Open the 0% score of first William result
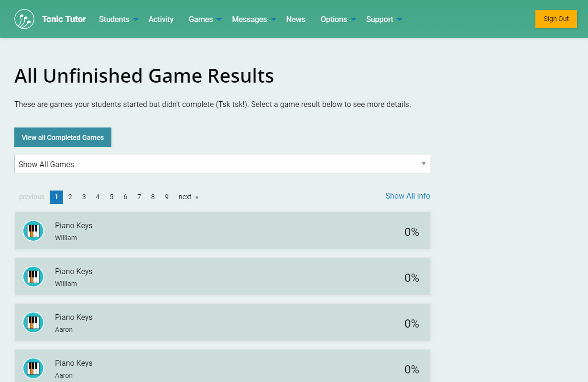Screen dimensions: 588x382 point(412,232)
